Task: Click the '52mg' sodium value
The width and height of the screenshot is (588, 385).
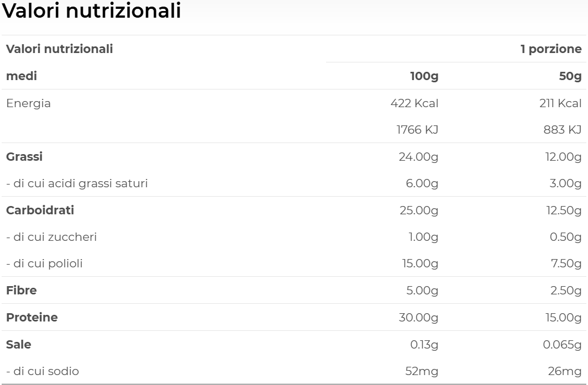Action: tap(421, 371)
